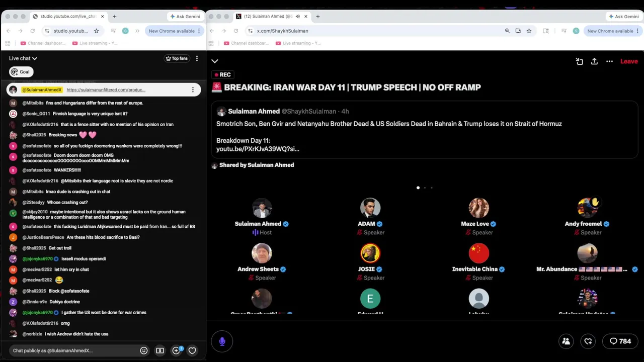
Task: Open the Top fans leaderboard
Action: pyautogui.click(x=177, y=58)
